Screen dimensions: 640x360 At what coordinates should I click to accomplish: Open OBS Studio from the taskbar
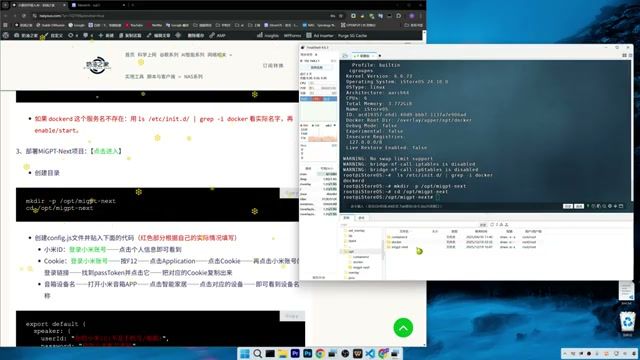pyautogui.click(x=345, y=353)
